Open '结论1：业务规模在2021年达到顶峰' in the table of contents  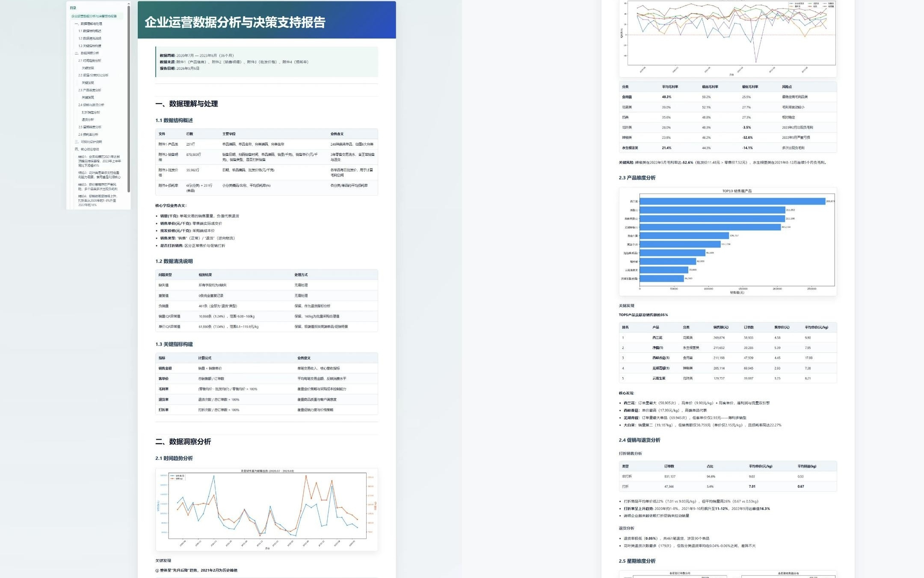100,161
